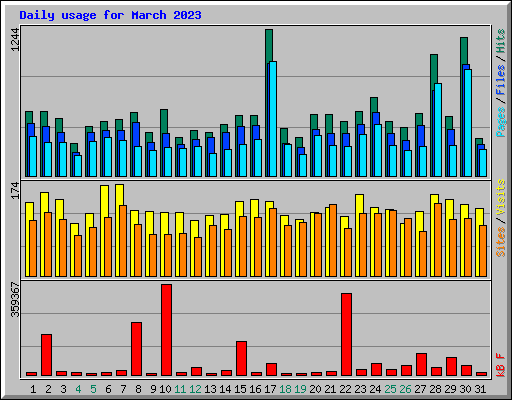Click the orange visits bar for day 21
This screenshot has height=400, width=512.
333,240
